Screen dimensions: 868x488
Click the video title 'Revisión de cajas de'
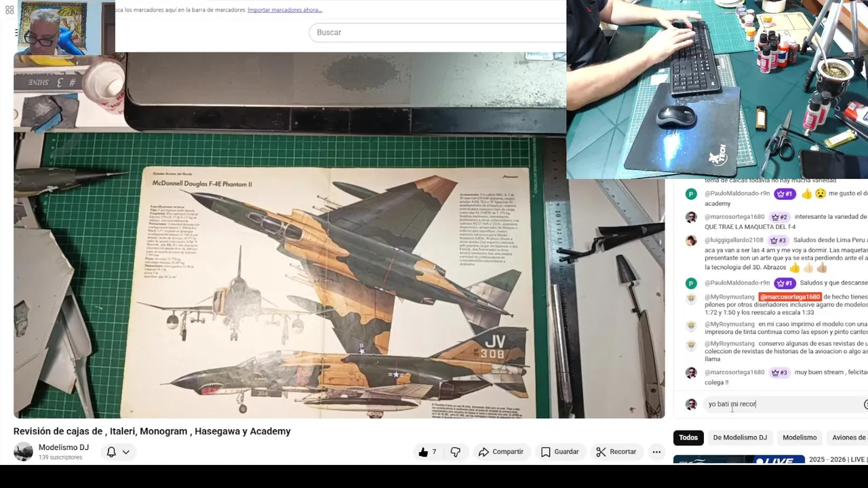click(152, 431)
